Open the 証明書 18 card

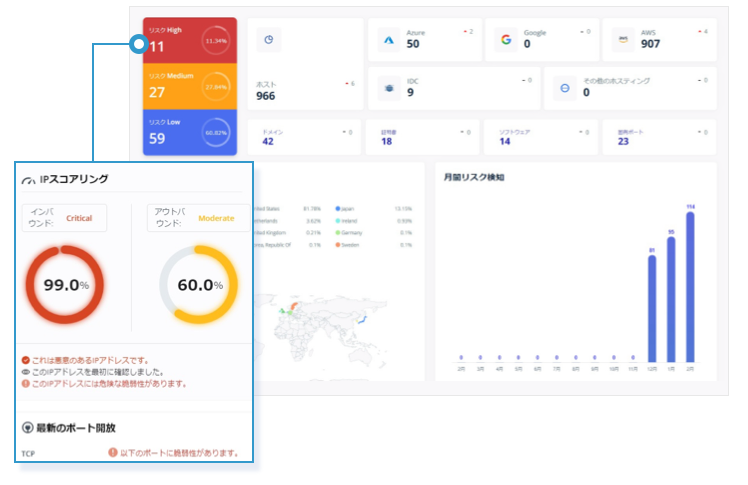(423, 137)
